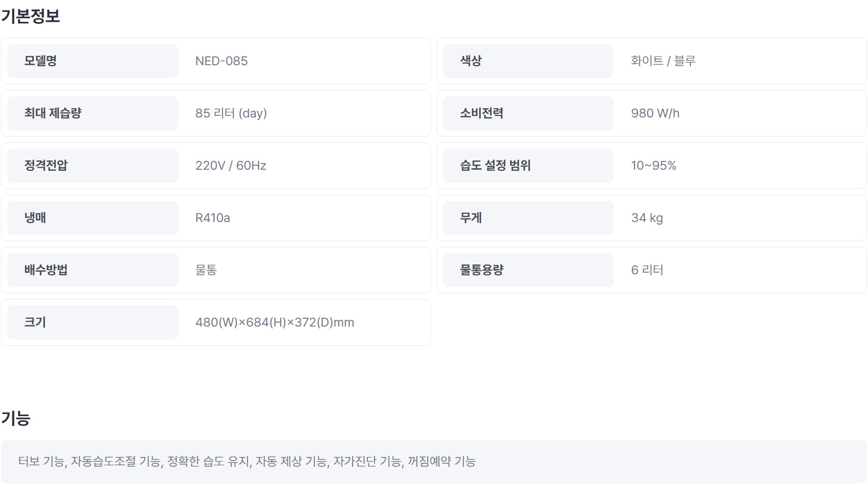The image size is (868, 487).
Task: Click the 기능 features description box
Action: 433,462
